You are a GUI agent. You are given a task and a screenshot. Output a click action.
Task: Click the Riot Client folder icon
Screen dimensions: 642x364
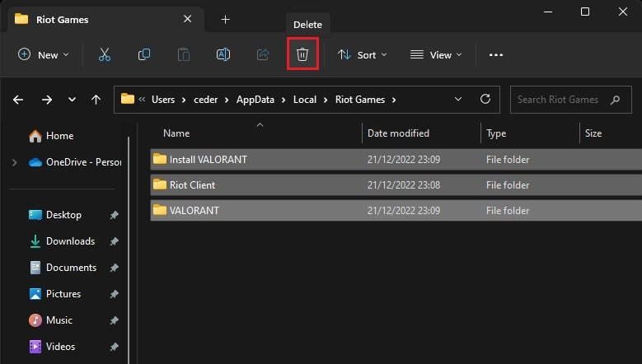(x=160, y=184)
